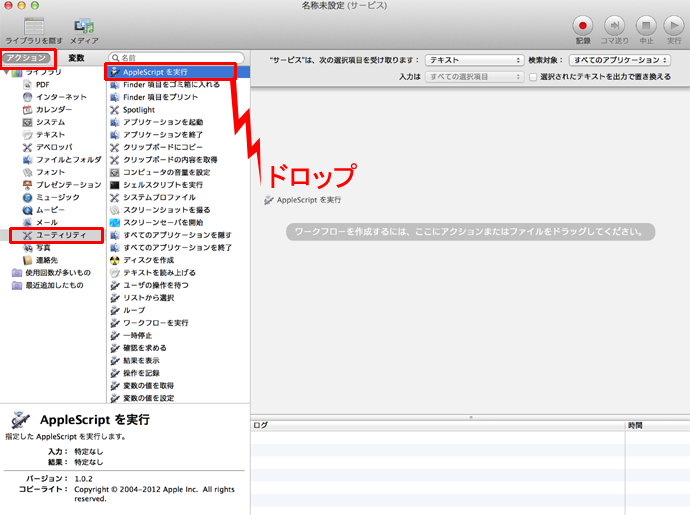Select the 連絡先 category icon

27,260
